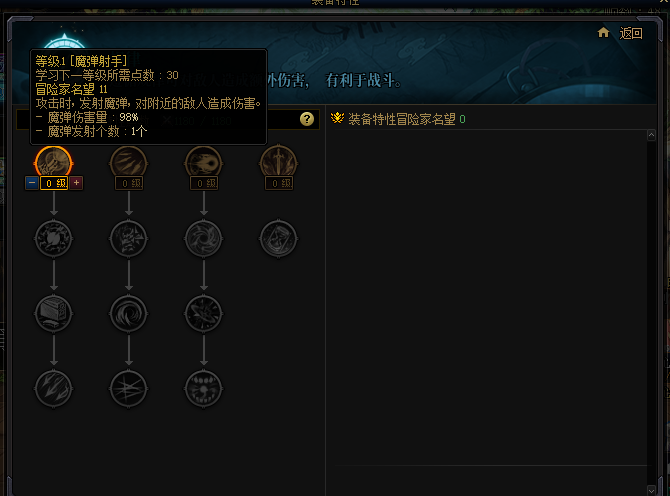
Task: Click scrollbar up arrow in fame panel
Action: 651,135
